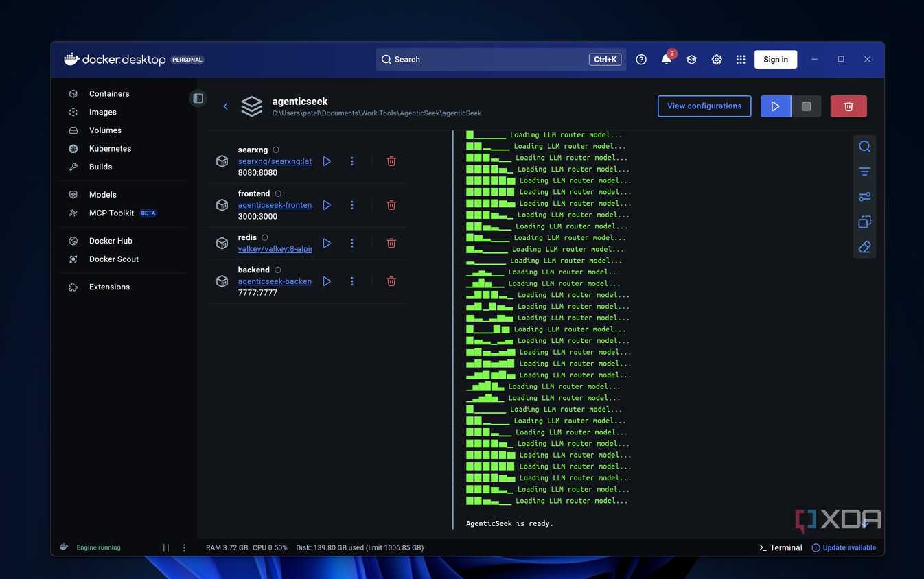Screen dimensions: 924x579
Task: Open more actions for redis container
Action: point(352,244)
